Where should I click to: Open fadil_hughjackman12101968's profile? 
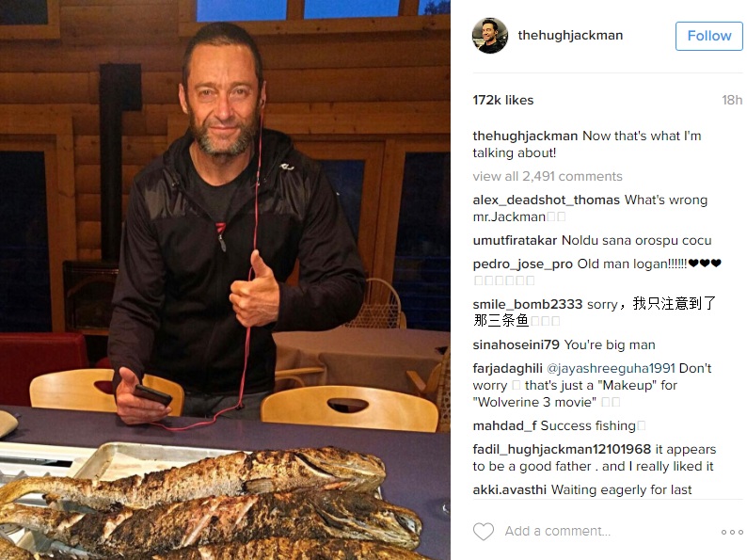pyautogui.click(x=562, y=450)
